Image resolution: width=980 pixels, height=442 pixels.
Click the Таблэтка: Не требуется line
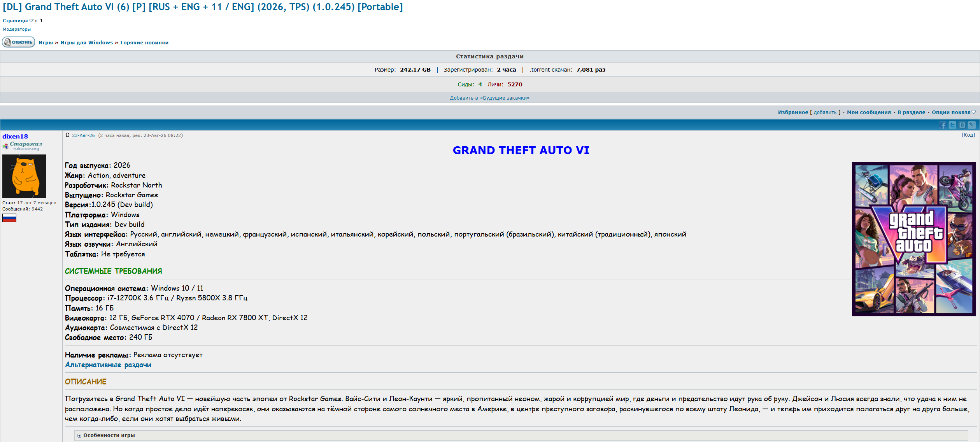[105, 254]
